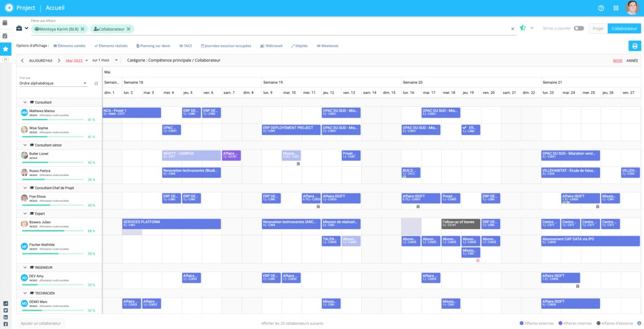Toggle the alphabetical sort direction icon
This screenshot has width=644, height=329.
coord(96,83)
